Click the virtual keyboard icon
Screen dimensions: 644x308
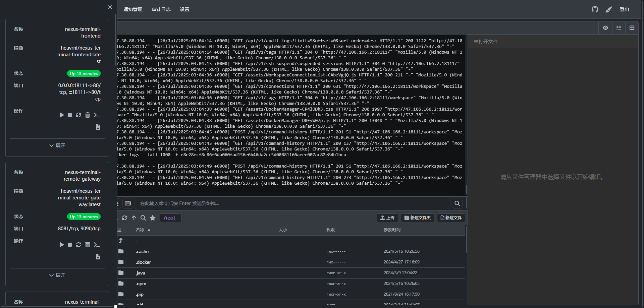click(x=128, y=203)
